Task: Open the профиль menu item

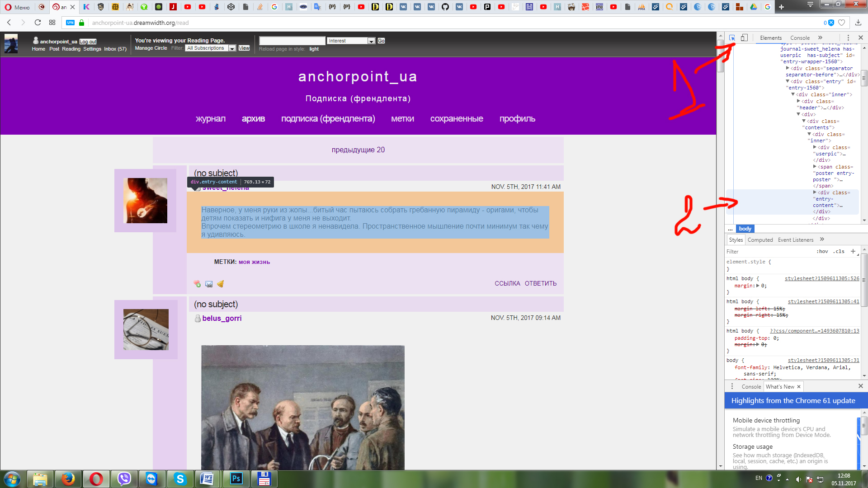Action: (517, 119)
